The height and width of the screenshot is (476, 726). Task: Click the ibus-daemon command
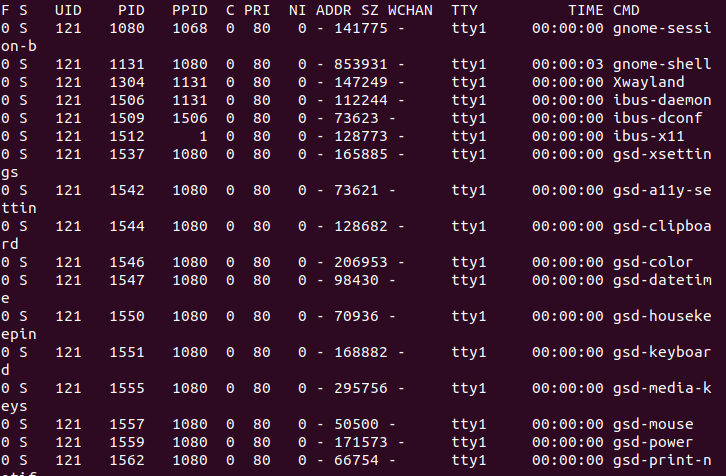pyautogui.click(x=662, y=100)
